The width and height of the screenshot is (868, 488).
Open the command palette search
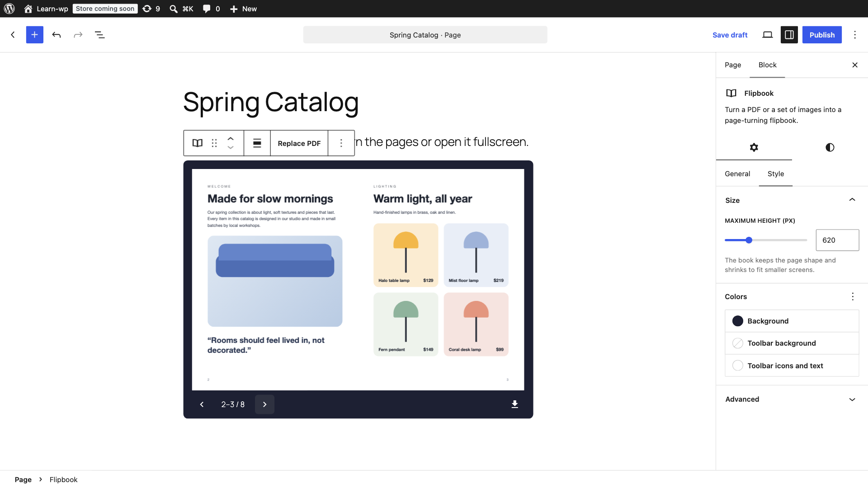pyautogui.click(x=181, y=9)
